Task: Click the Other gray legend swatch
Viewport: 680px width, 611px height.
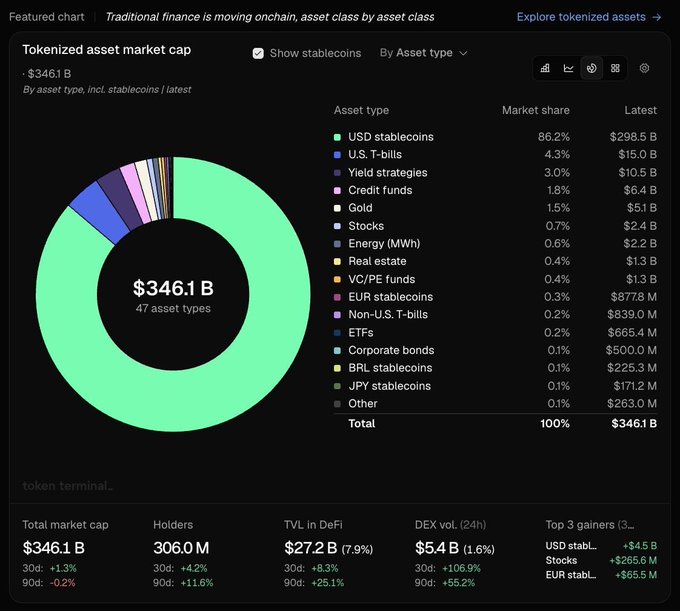Action: (x=337, y=404)
